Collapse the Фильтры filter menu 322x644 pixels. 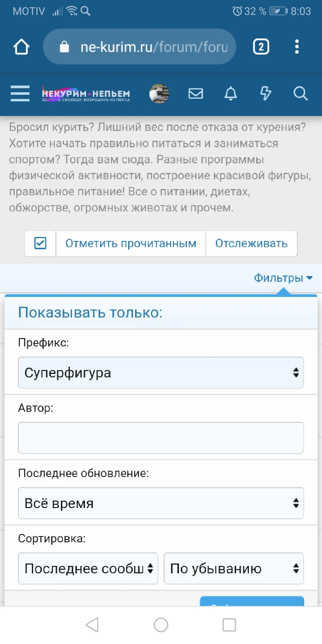283,278
